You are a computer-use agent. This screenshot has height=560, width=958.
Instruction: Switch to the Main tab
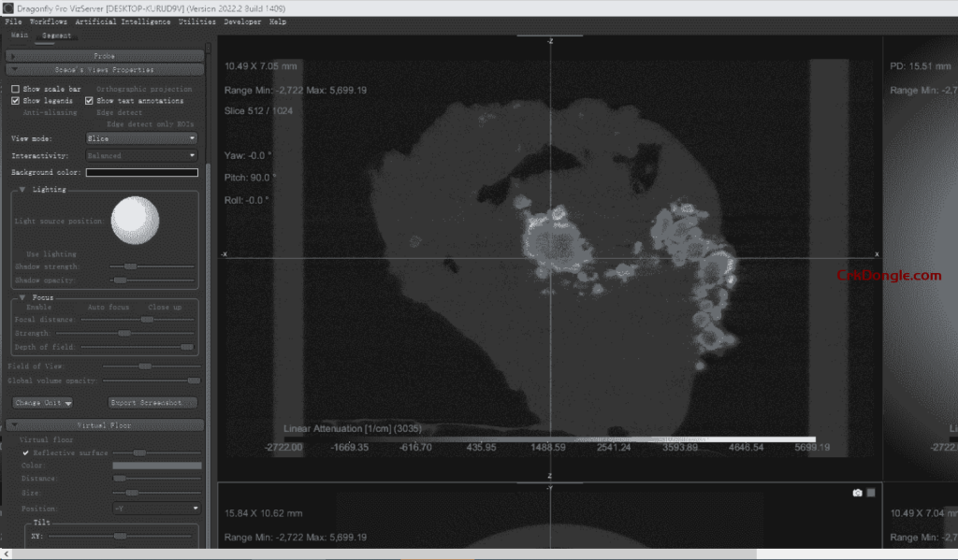point(20,35)
